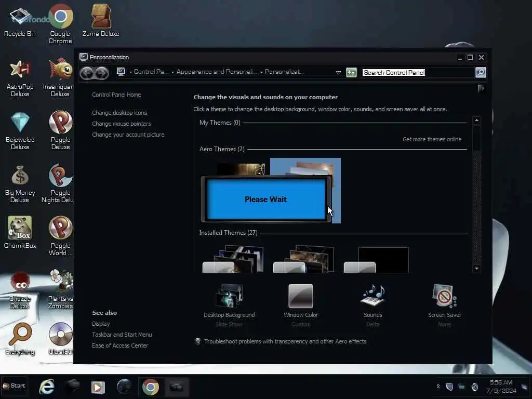Click the security shield tray icon
Image resolution: width=532 pixels, height=399 pixels.
pyautogui.click(x=449, y=387)
